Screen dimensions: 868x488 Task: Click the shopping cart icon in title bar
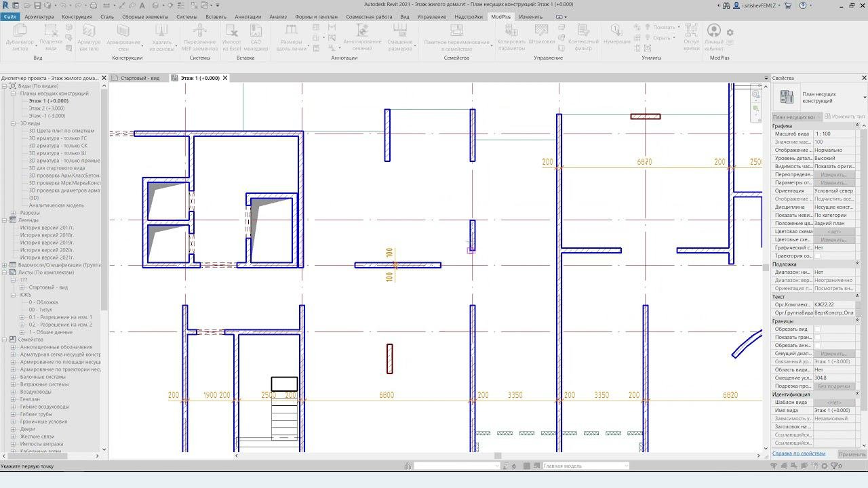pyautogui.click(x=787, y=5)
